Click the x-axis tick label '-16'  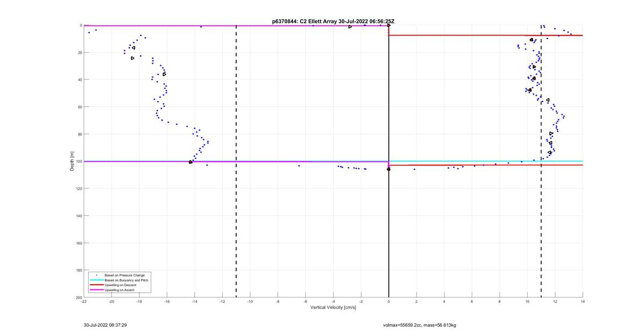click(167, 301)
